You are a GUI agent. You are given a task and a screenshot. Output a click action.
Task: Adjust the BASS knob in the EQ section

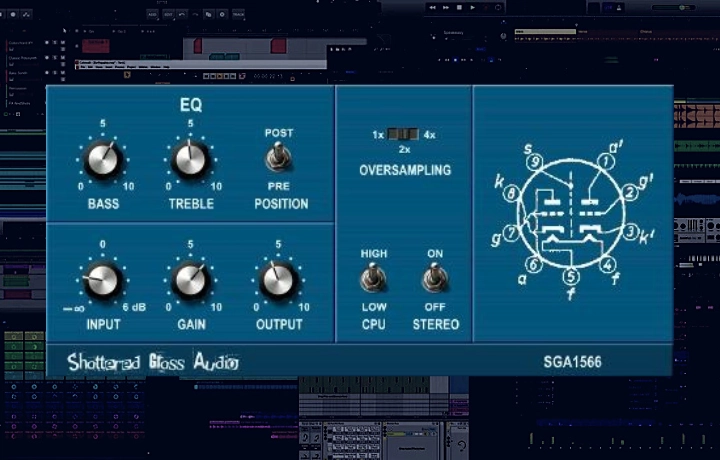(x=103, y=160)
